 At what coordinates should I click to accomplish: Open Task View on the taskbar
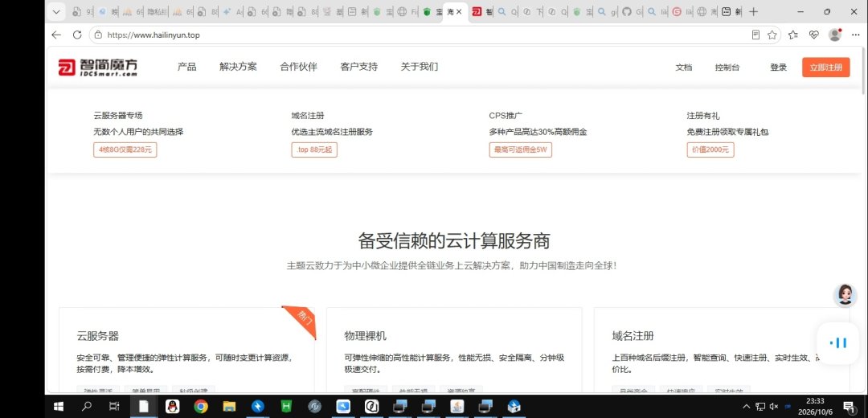tap(114, 407)
